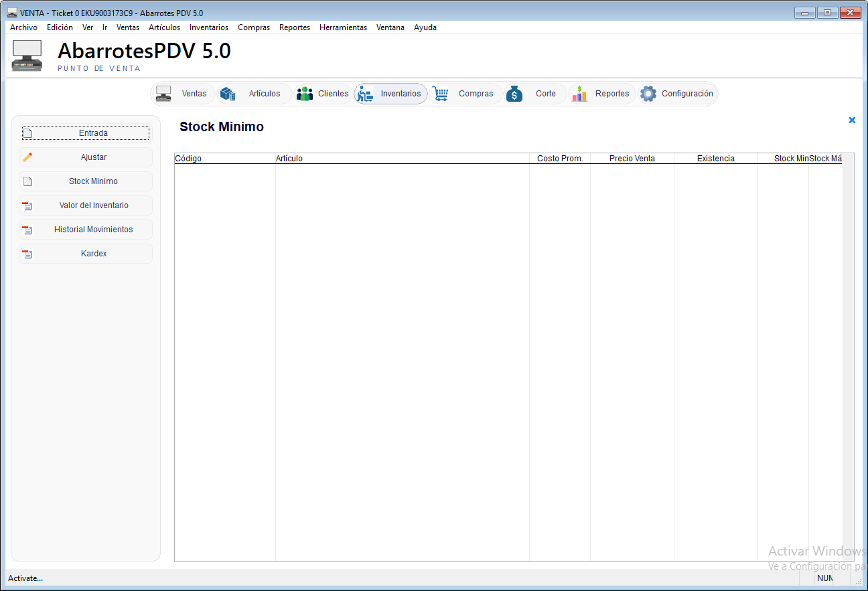Click the Ajustar pencil icon
Image resolution: width=868 pixels, height=591 pixels.
pyautogui.click(x=27, y=157)
